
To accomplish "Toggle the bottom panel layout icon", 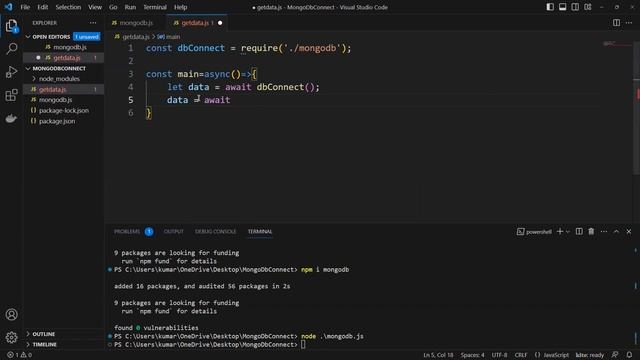I will click(562, 7).
